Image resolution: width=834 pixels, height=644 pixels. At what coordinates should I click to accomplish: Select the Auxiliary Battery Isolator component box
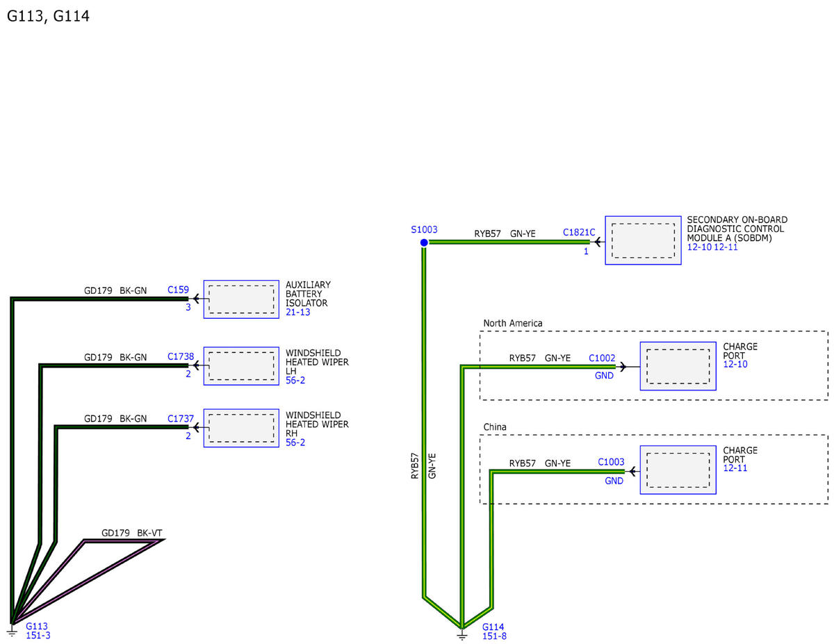pos(240,299)
